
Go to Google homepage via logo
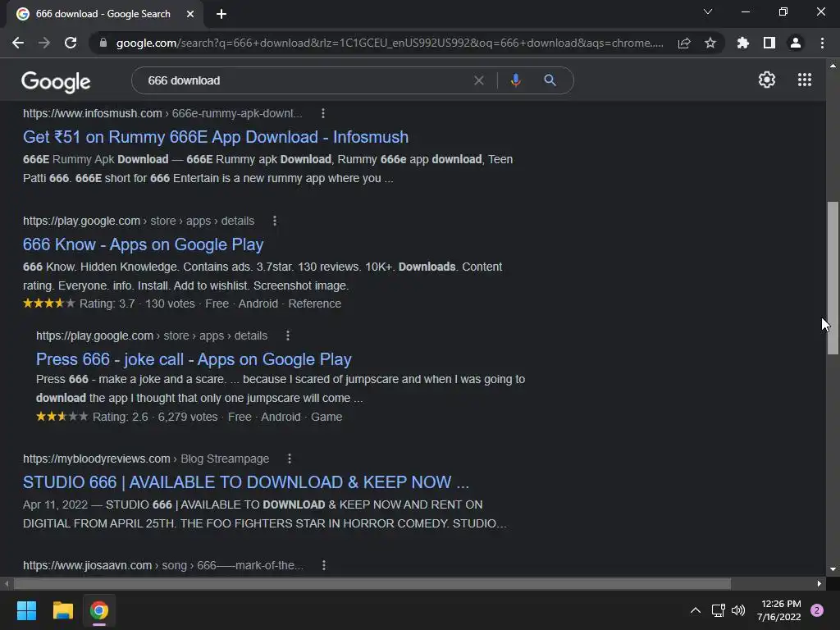pyautogui.click(x=56, y=81)
